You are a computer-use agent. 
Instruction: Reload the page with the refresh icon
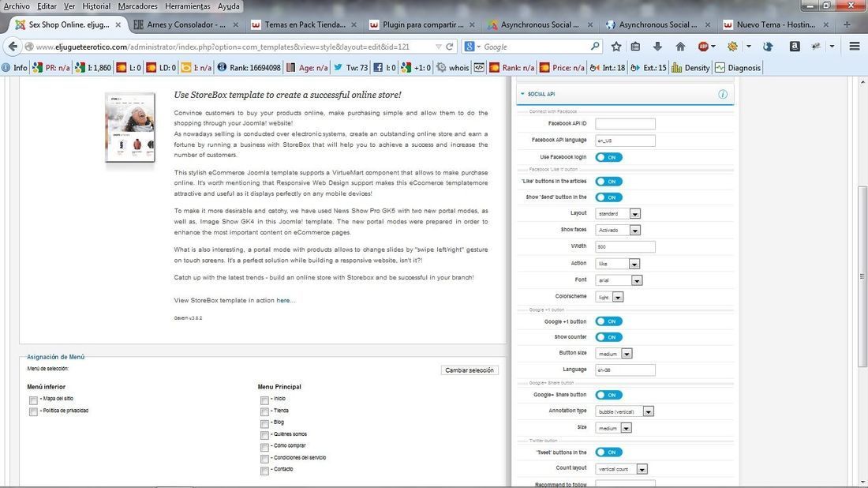[x=450, y=47]
